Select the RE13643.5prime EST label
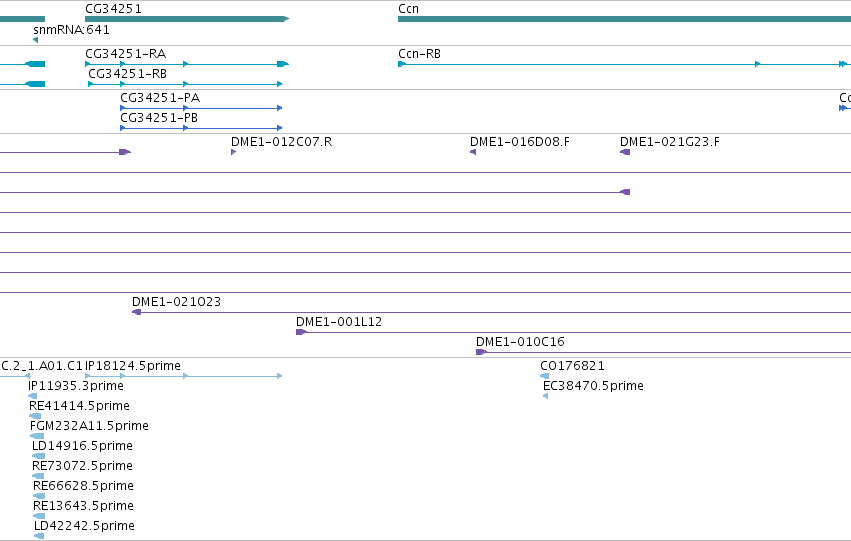851x541 pixels. pyautogui.click(x=83, y=506)
